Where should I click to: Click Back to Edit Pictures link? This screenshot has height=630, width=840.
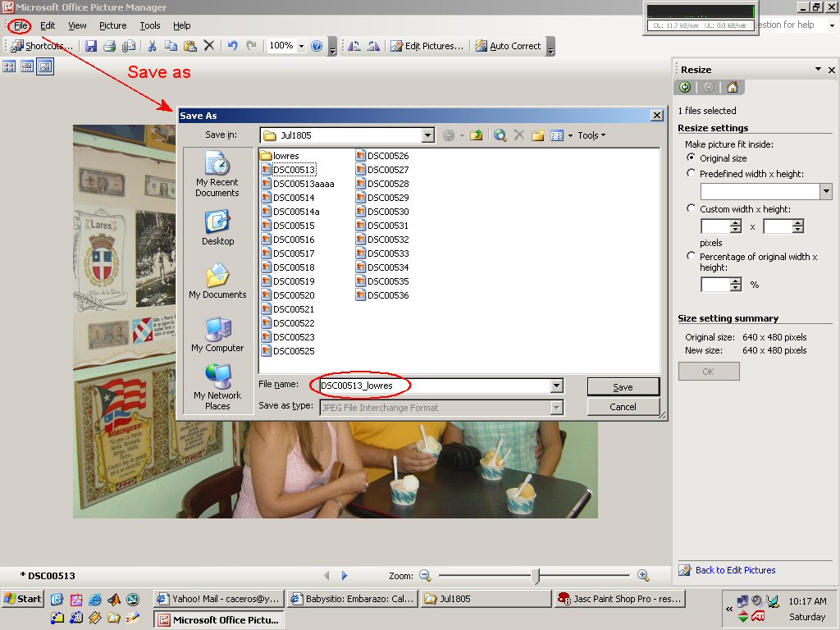point(735,570)
